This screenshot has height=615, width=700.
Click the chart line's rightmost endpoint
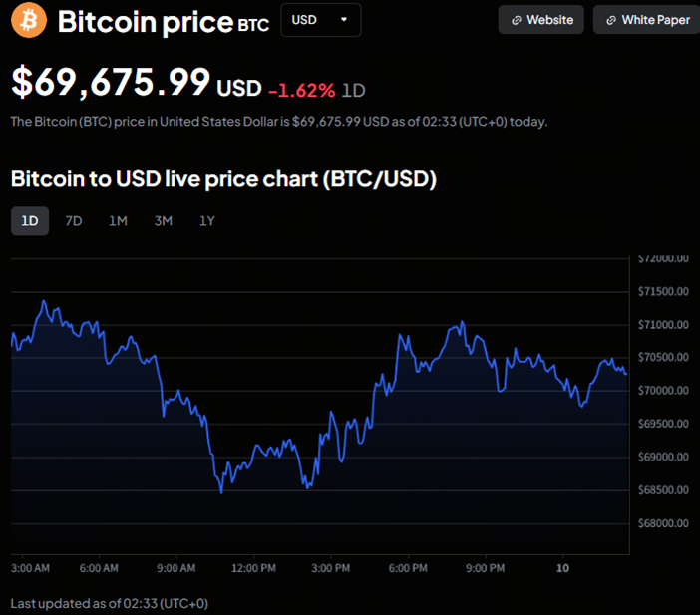tap(626, 374)
